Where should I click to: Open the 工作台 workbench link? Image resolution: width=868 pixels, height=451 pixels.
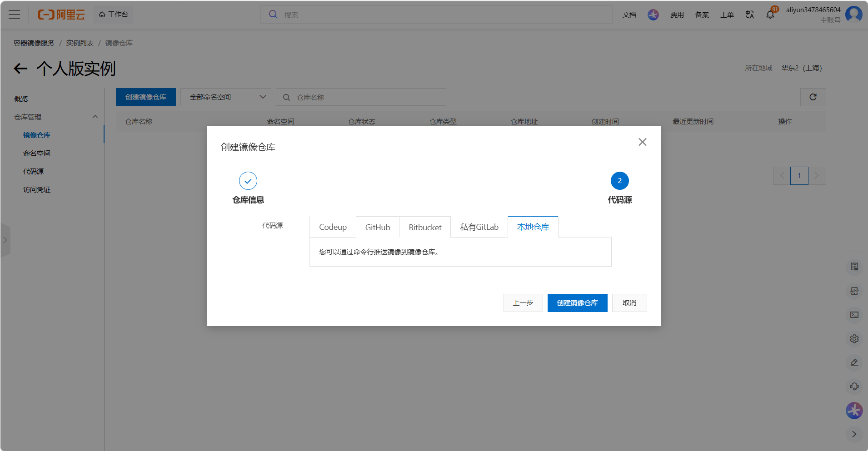pos(114,15)
